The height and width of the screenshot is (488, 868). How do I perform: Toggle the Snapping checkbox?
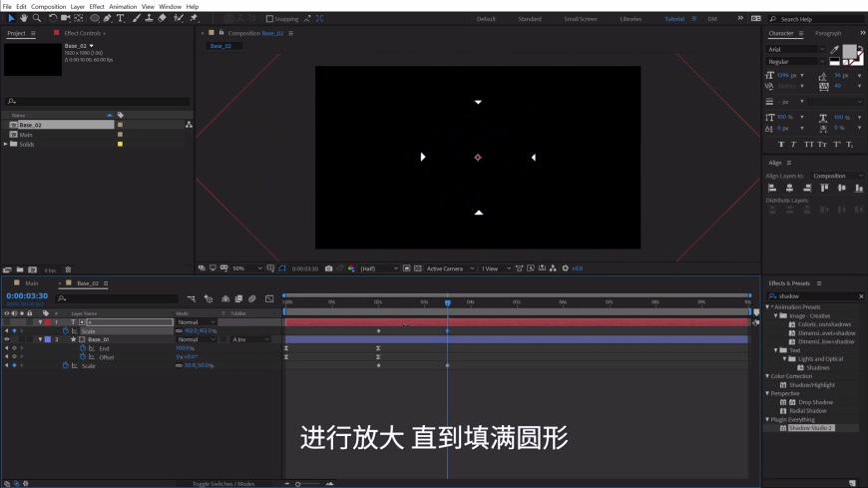click(269, 19)
